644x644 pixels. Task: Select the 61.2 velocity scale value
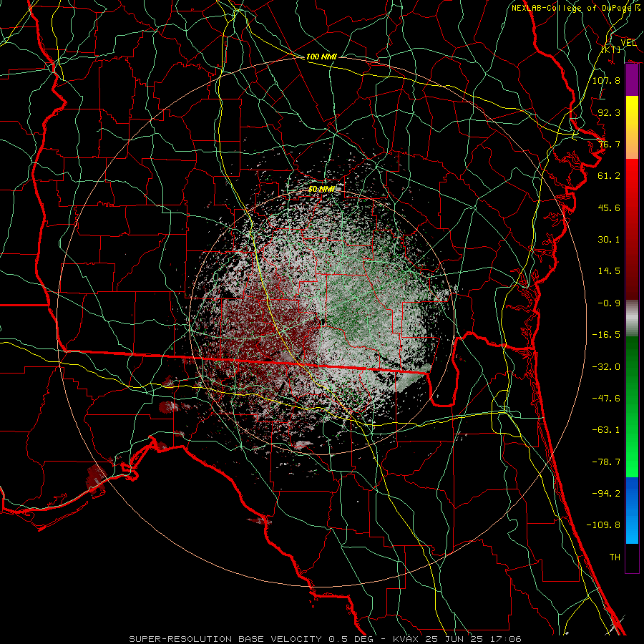pos(609,176)
